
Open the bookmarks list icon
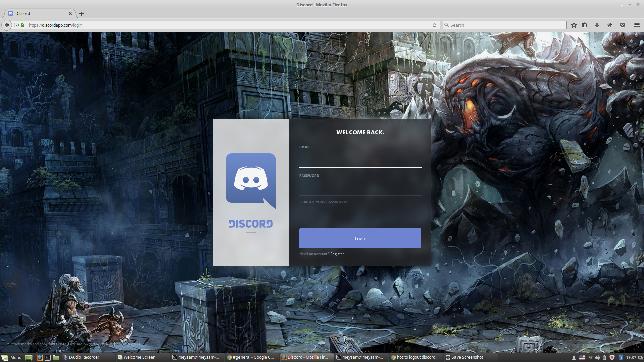[x=584, y=25]
